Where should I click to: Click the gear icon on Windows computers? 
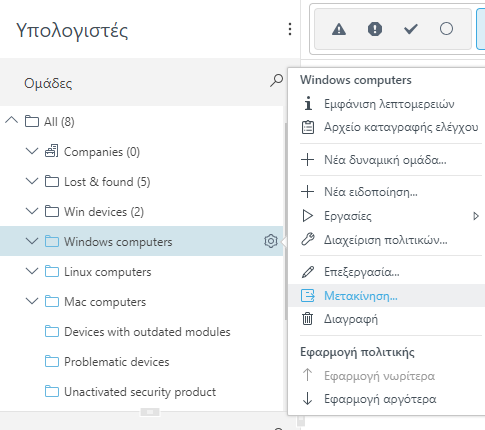(x=271, y=241)
